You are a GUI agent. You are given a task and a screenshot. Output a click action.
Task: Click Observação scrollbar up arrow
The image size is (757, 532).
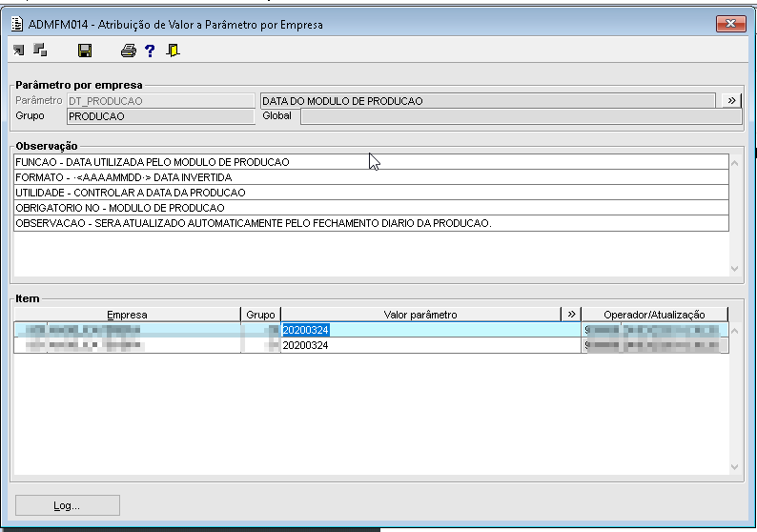pos(735,163)
